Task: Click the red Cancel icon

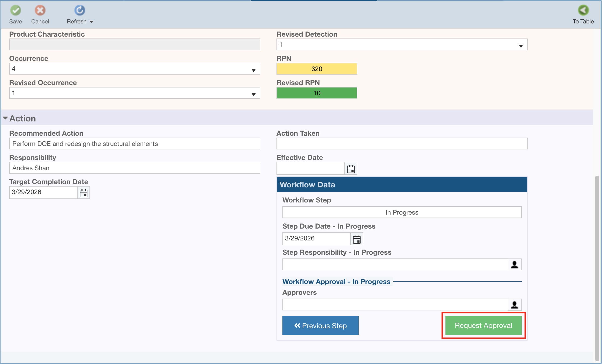Action: point(40,10)
